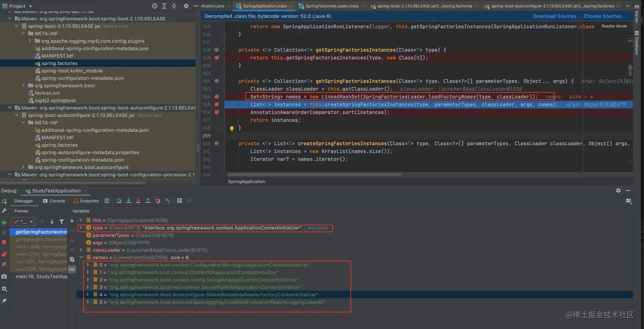This screenshot has height=329, width=644.
Task: Click the Navigate link beside the type variable
Action: pos(317,228)
